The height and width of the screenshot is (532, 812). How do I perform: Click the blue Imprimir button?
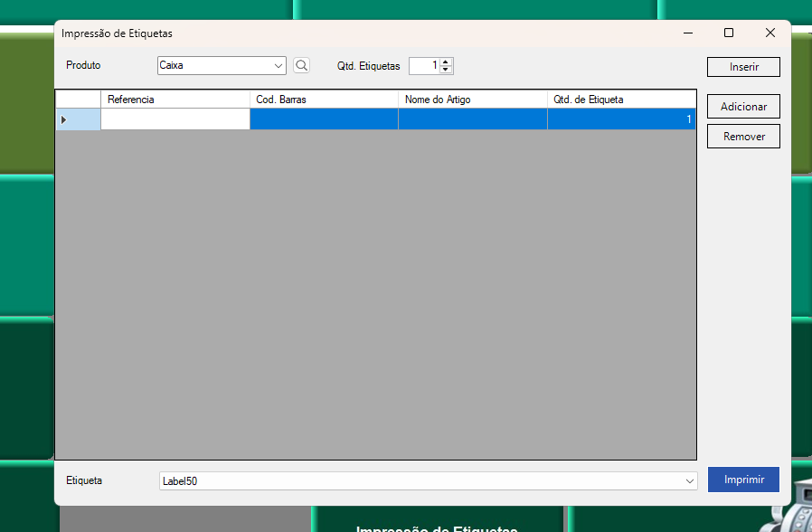(x=743, y=480)
